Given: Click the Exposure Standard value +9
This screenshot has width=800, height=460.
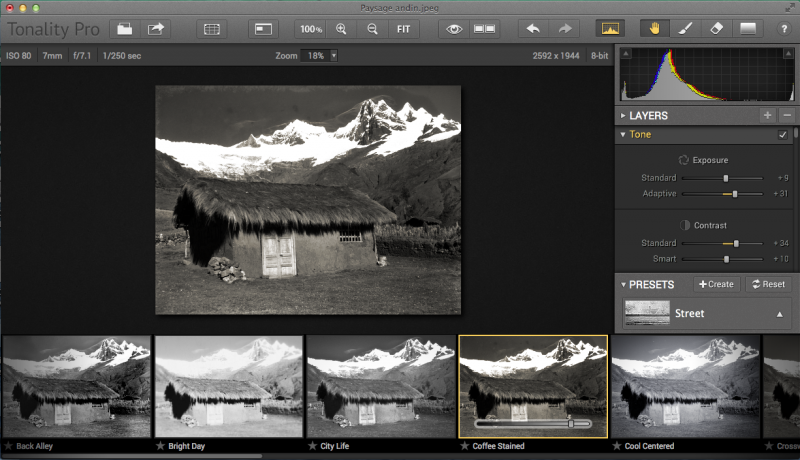Looking at the screenshot, I should click(x=783, y=178).
